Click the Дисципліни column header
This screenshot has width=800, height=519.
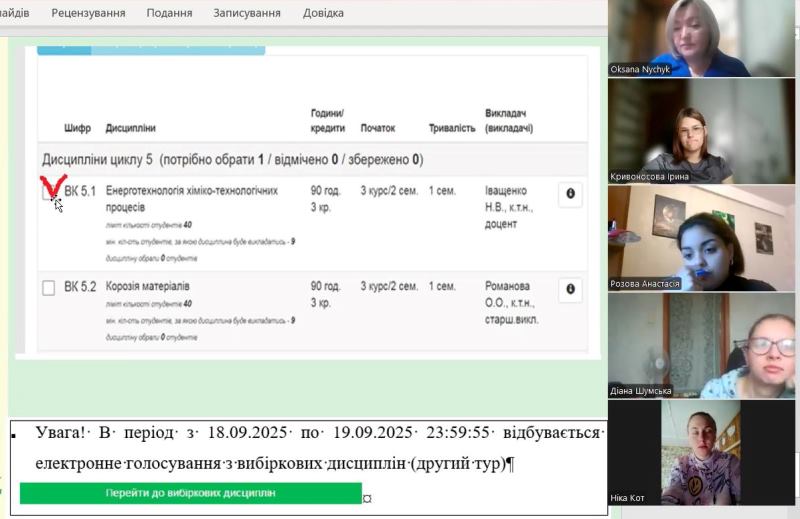(x=131, y=128)
